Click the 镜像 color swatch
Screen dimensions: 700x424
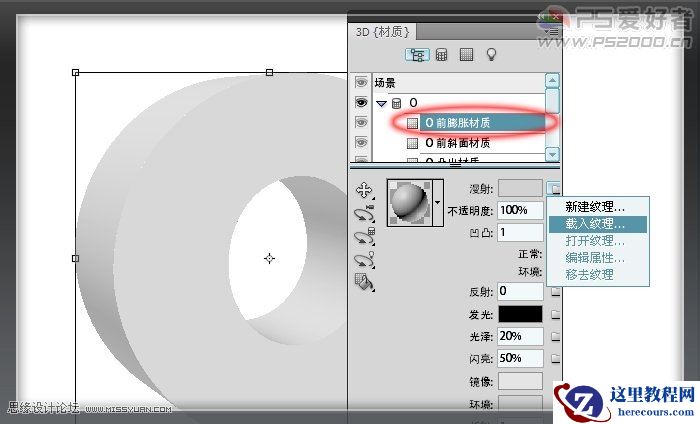520,382
